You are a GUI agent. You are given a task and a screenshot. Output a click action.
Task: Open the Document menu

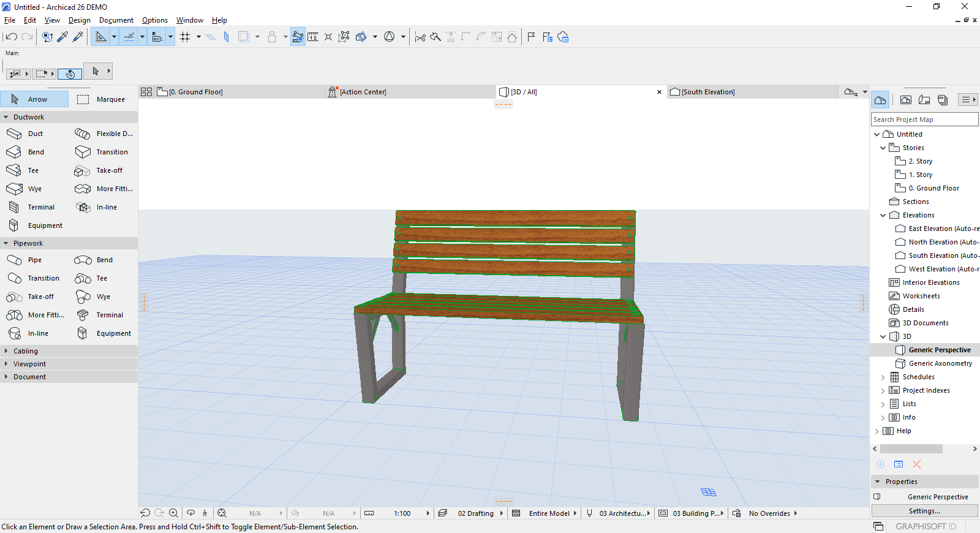click(x=116, y=20)
